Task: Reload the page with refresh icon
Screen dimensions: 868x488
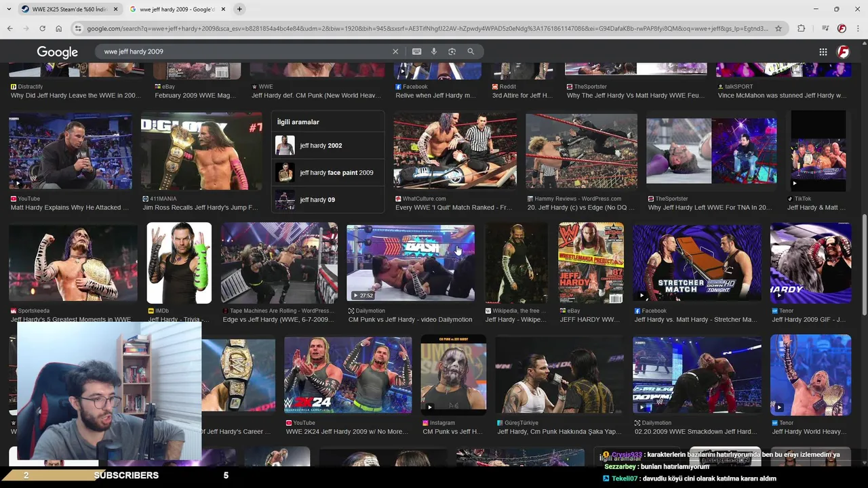Action: [42, 28]
